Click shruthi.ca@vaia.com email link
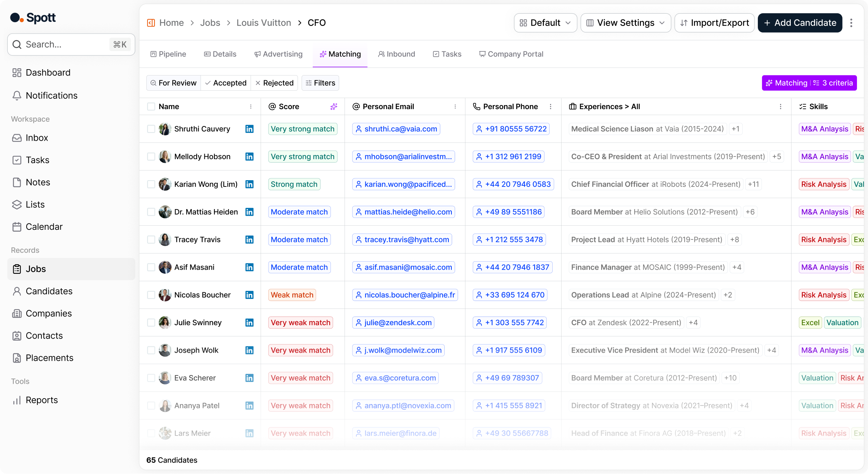Viewport: 868px width, 474px height. (400, 129)
